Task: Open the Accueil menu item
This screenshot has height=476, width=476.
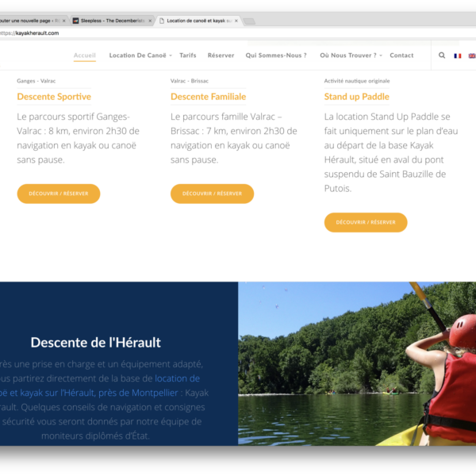Action: click(x=84, y=56)
